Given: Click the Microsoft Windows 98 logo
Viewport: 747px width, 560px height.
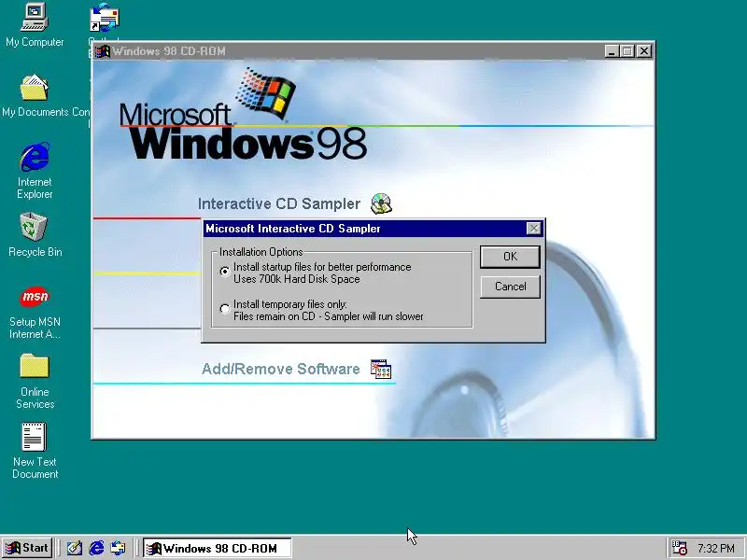Looking at the screenshot, I should [x=243, y=114].
